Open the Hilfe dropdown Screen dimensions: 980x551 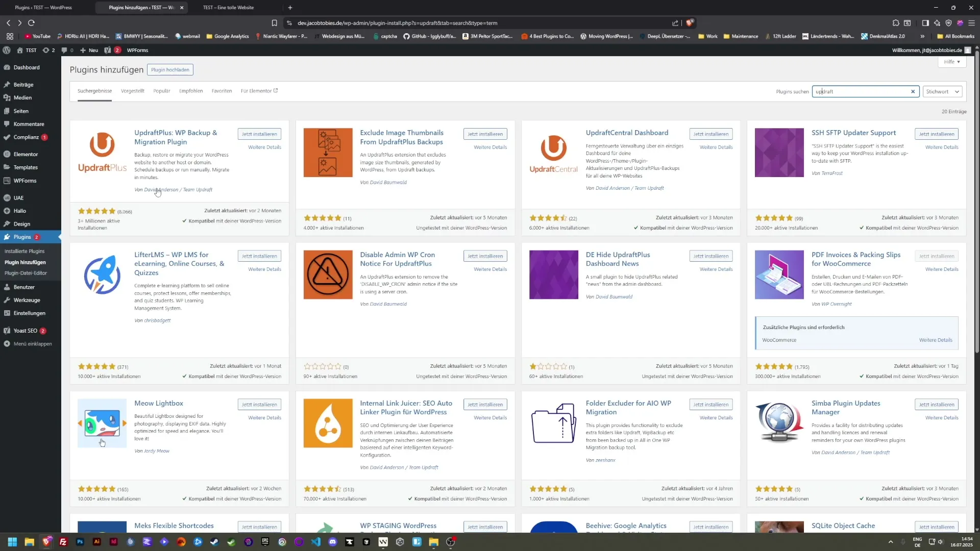951,62
